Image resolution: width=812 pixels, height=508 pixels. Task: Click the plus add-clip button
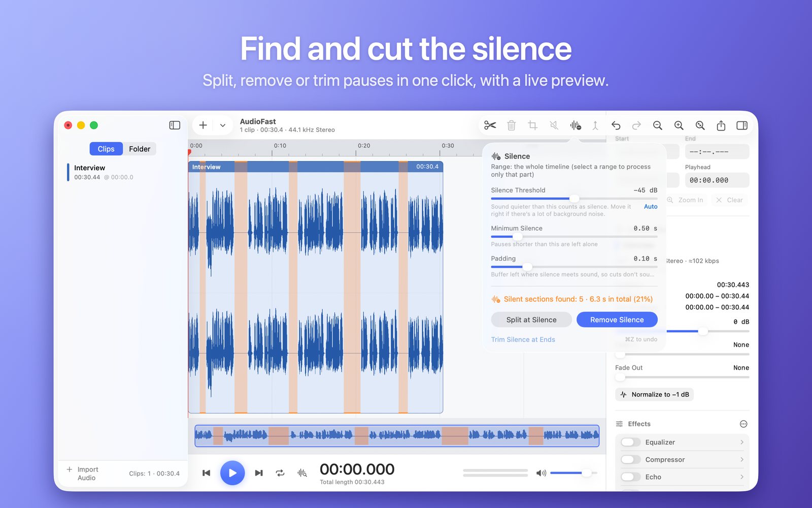pyautogui.click(x=203, y=125)
